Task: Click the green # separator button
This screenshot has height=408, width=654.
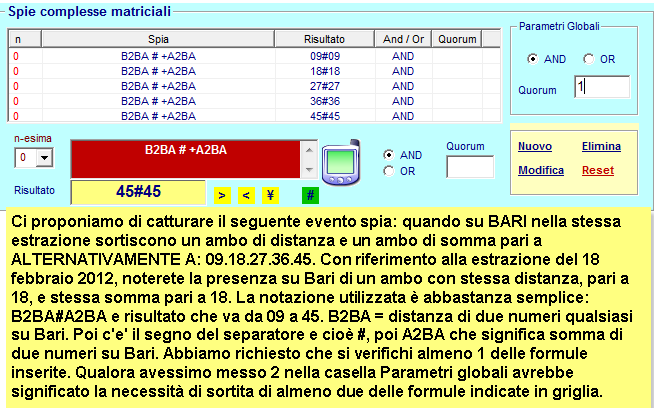Action: 310,195
